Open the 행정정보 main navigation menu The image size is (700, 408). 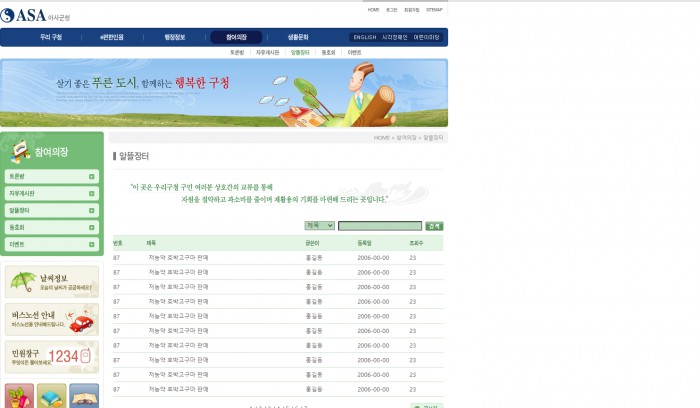(x=175, y=37)
